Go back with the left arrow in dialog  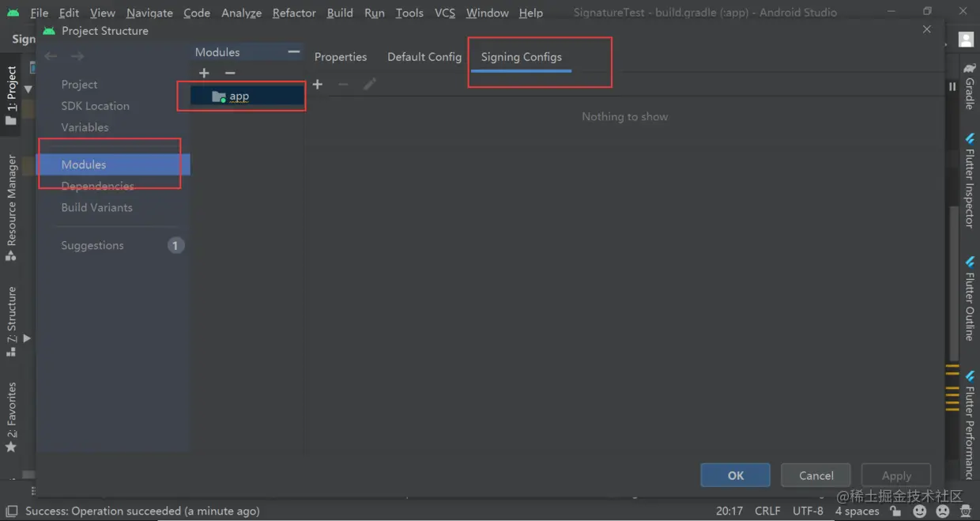click(51, 56)
